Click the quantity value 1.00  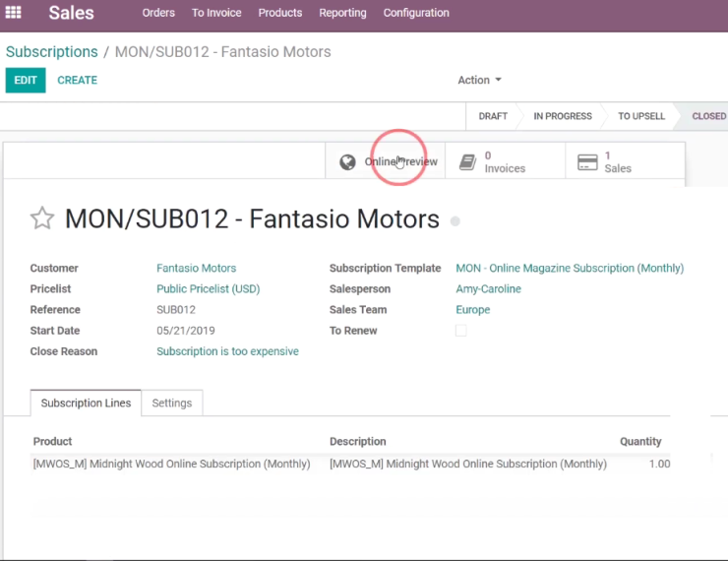pyautogui.click(x=659, y=464)
